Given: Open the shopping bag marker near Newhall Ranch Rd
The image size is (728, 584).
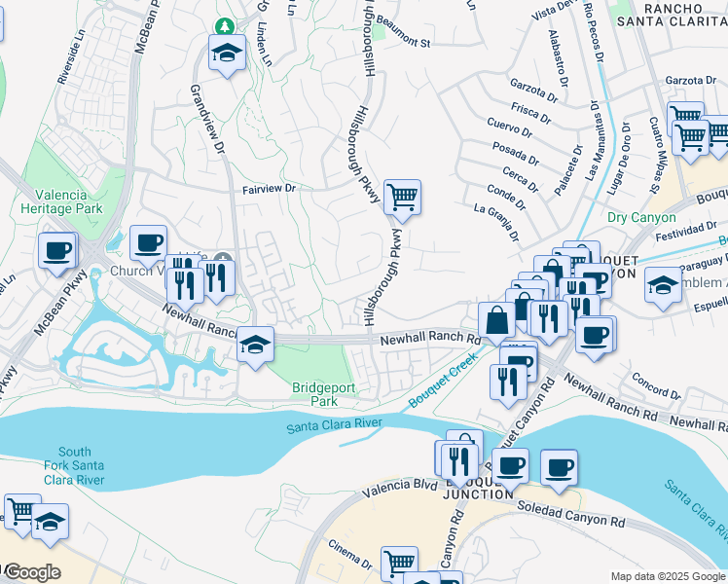Looking at the screenshot, I should pyautogui.click(x=496, y=323).
